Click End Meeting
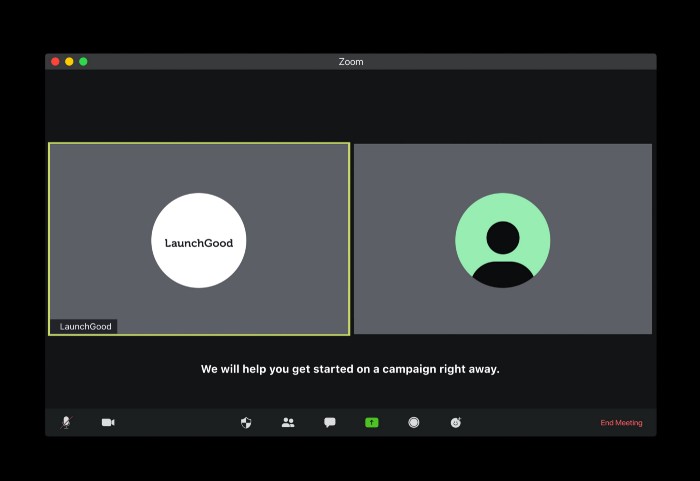Screen dimensions: 700x481 (621, 422)
